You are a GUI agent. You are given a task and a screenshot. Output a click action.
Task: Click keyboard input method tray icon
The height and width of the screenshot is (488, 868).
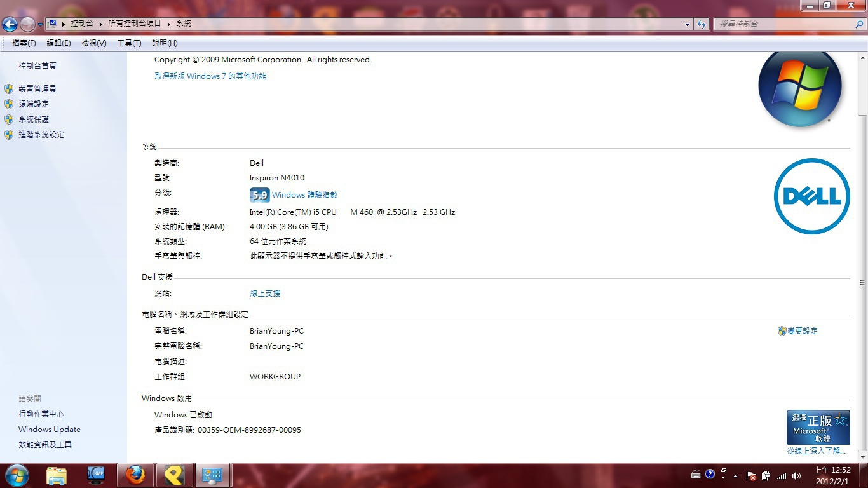click(696, 475)
